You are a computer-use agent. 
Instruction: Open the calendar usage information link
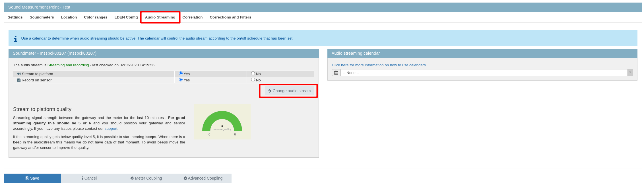pyautogui.click(x=379, y=65)
